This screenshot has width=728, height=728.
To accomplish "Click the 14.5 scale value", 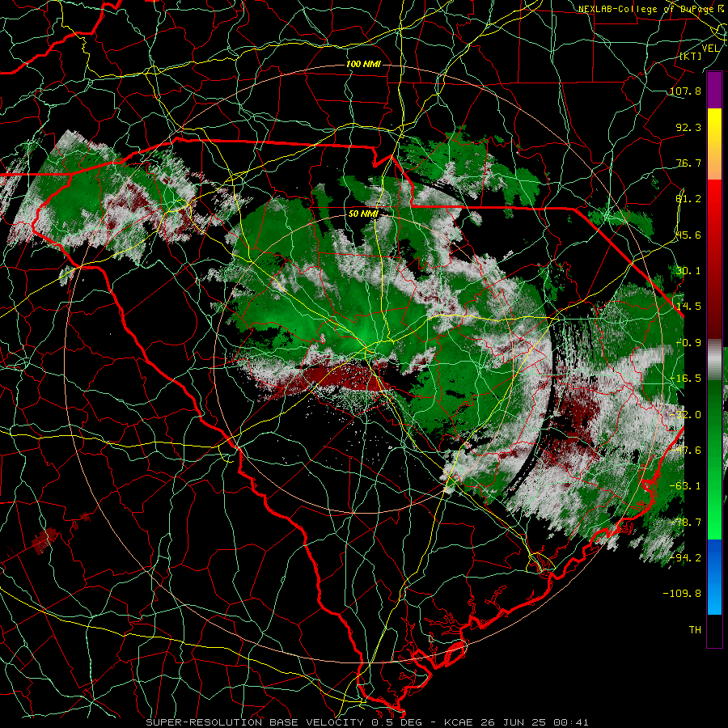I will click(x=688, y=307).
